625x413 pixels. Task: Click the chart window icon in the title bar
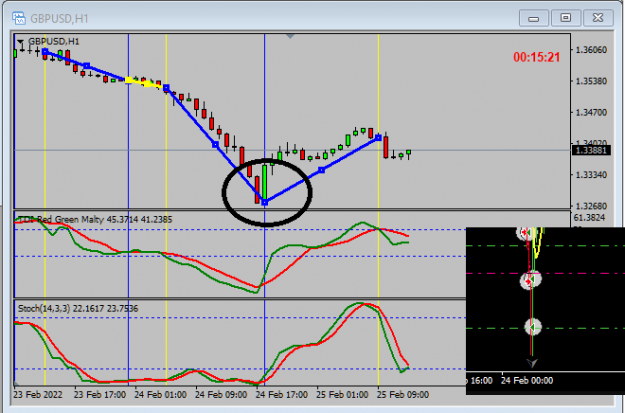[18, 18]
